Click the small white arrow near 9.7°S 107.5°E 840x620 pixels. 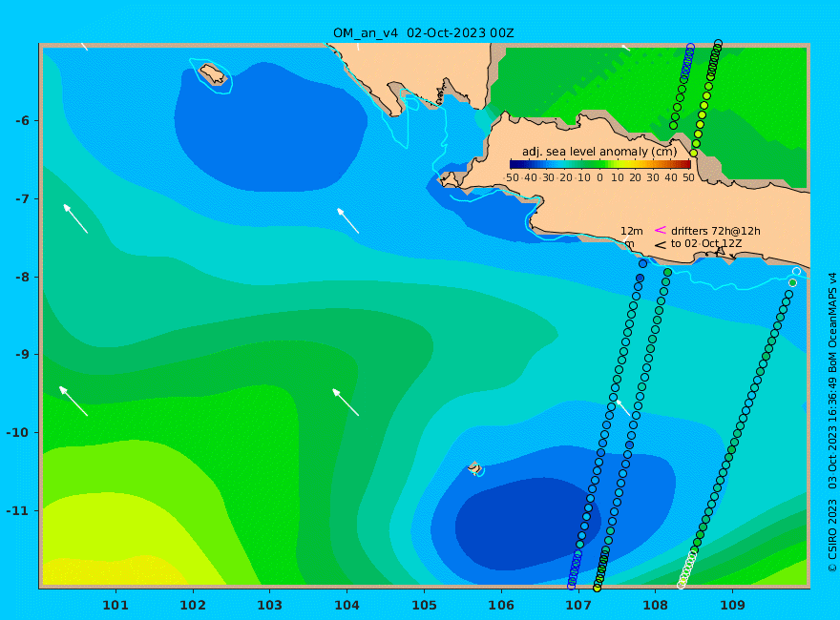(x=623, y=407)
